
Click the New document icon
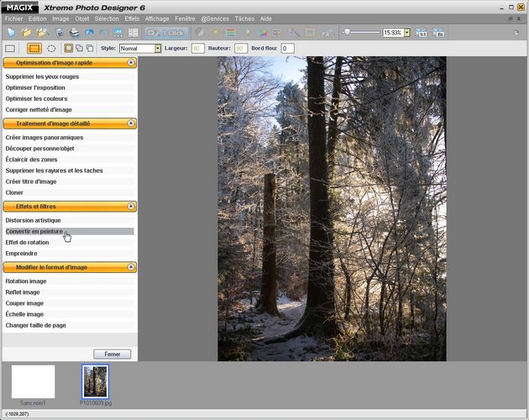click(x=10, y=33)
